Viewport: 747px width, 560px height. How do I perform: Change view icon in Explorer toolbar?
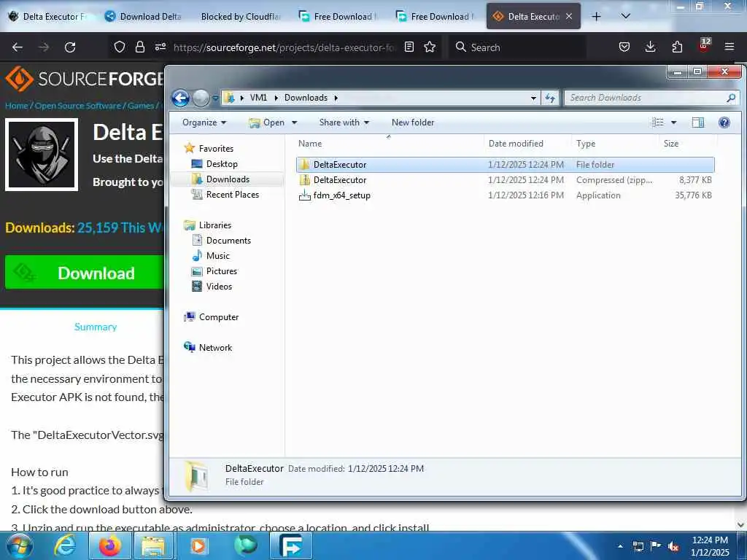coord(658,122)
